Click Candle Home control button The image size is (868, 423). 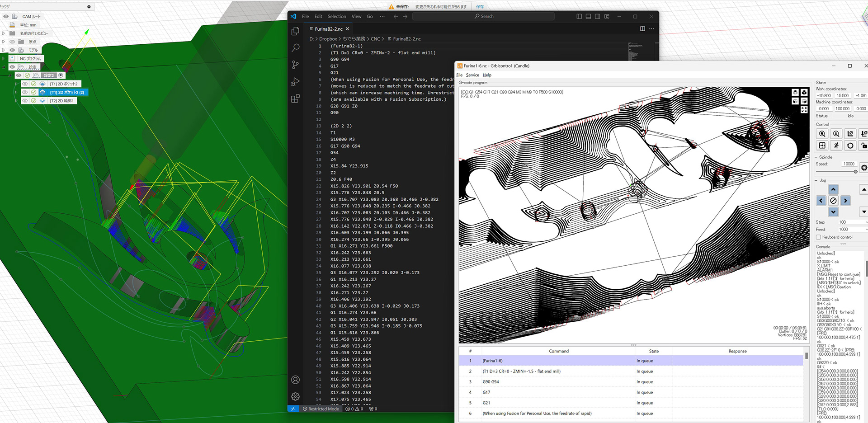click(x=822, y=134)
